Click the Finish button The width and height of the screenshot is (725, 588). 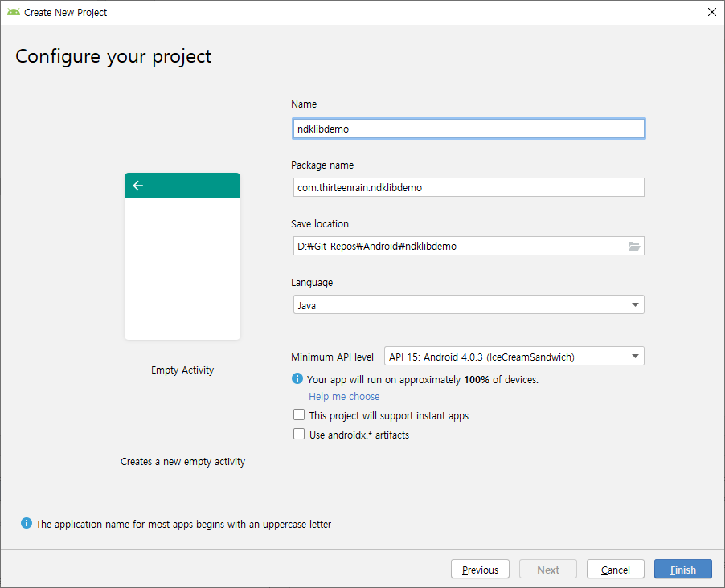tap(683, 569)
